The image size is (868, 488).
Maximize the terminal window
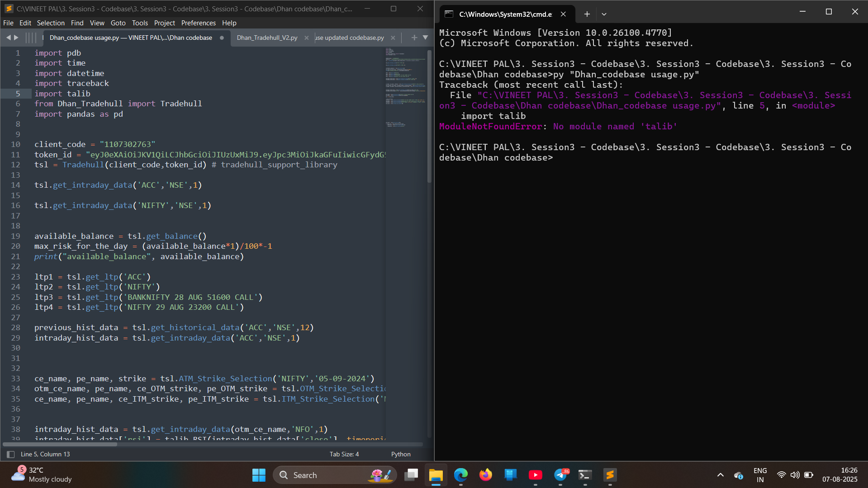[829, 12]
